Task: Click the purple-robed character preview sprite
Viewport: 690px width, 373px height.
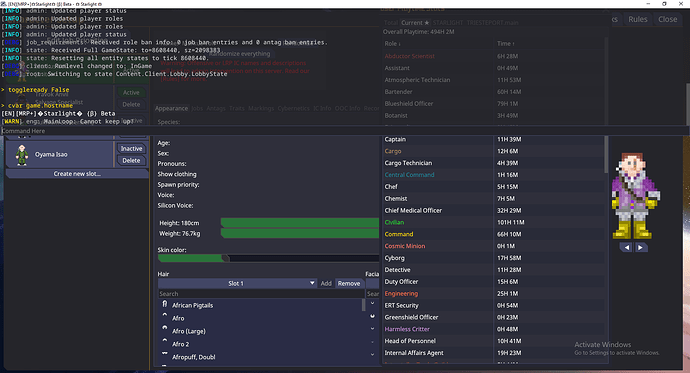Action: tap(635, 195)
